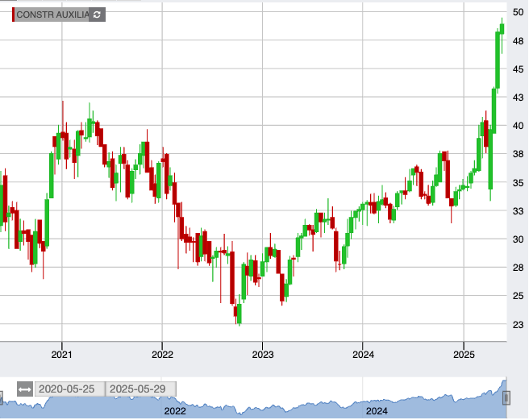The width and height of the screenshot is (529, 420).
Task: Click the 38 price axis label
Action: 518,155
